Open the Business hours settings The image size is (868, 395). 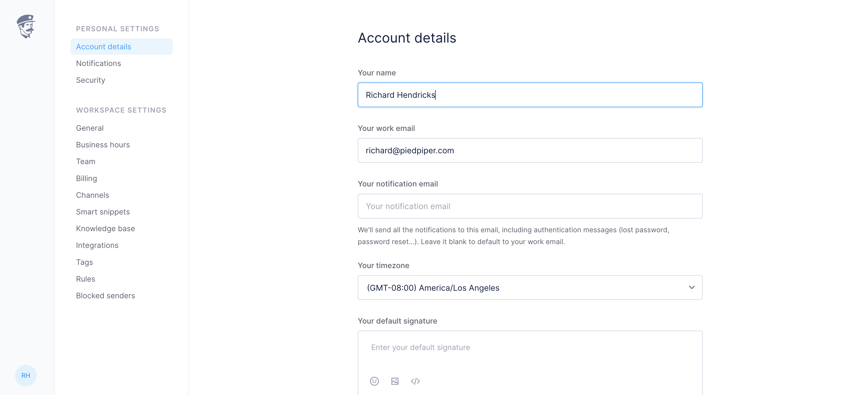click(x=103, y=144)
